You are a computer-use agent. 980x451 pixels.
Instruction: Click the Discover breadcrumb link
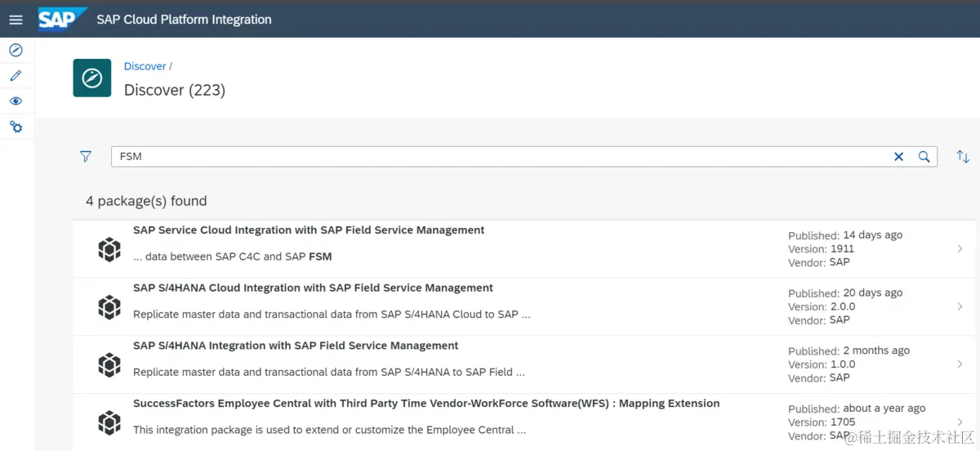145,66
